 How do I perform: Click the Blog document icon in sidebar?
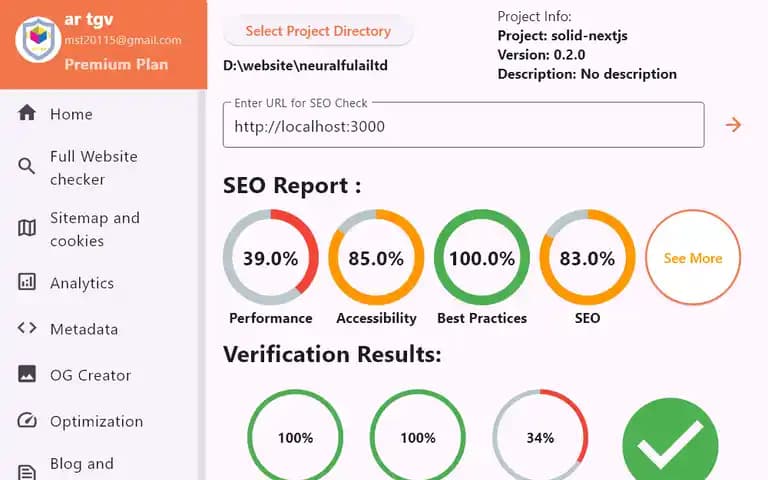point(27,468)
